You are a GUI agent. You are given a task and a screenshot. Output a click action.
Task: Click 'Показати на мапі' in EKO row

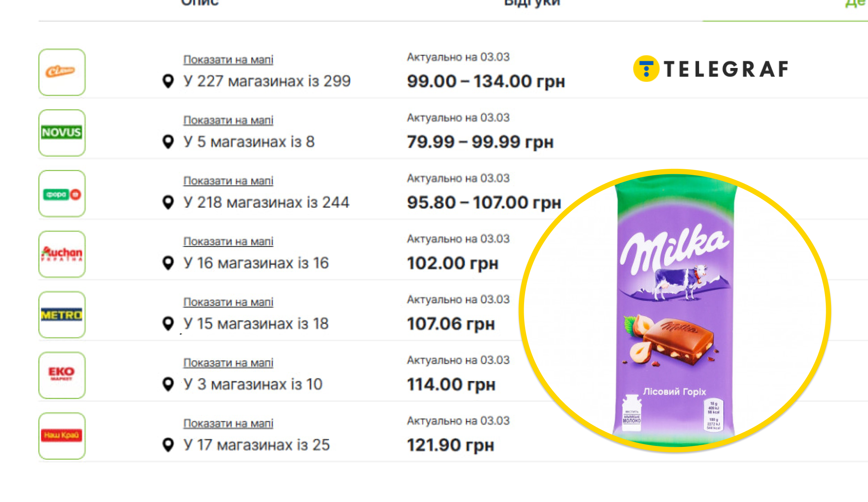(x=228, y=363)
